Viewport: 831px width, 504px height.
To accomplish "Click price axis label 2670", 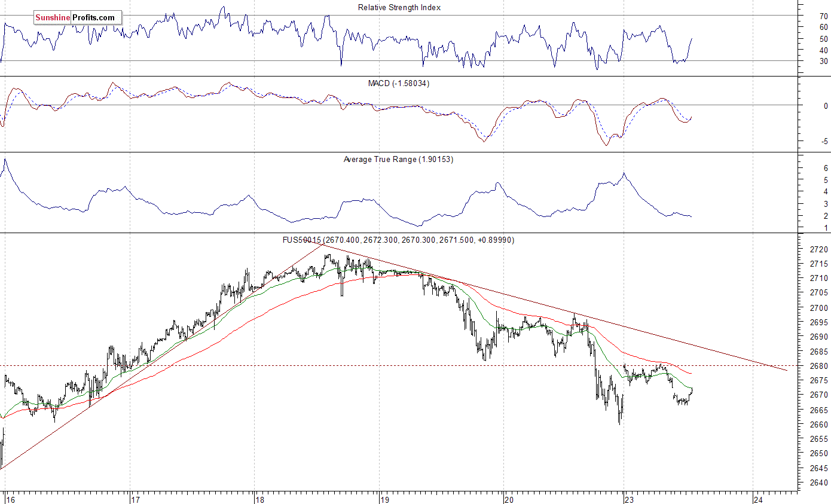I will [x=820, y=395].
